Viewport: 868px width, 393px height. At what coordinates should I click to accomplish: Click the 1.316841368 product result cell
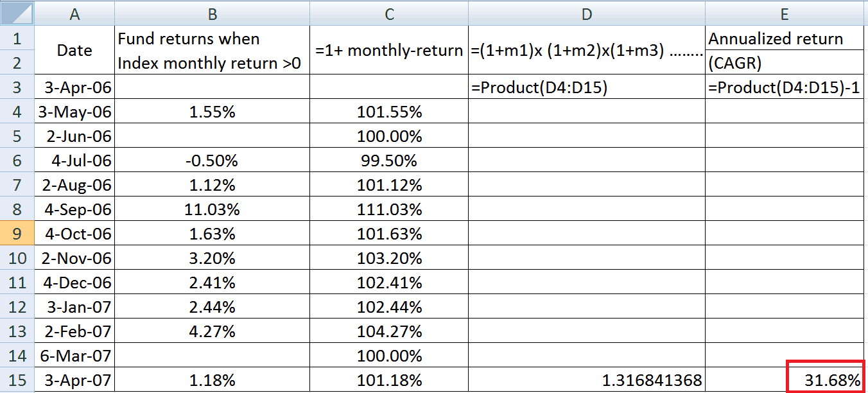click(587, 380)
